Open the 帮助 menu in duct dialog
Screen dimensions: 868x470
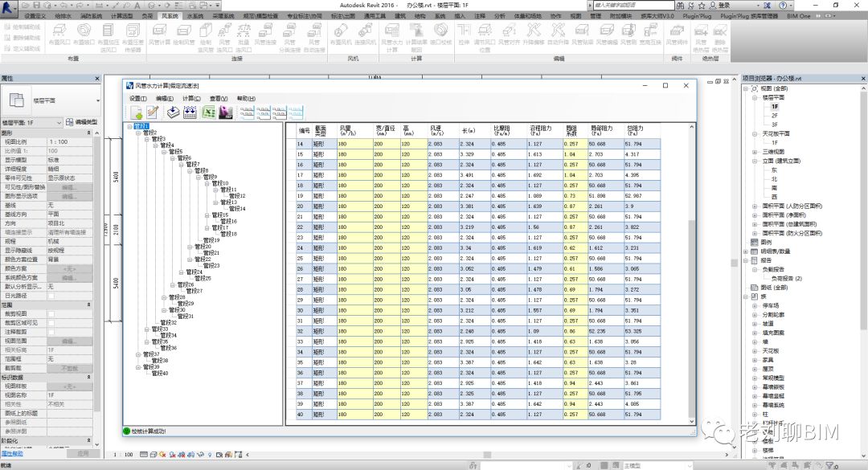coord(247,99)
